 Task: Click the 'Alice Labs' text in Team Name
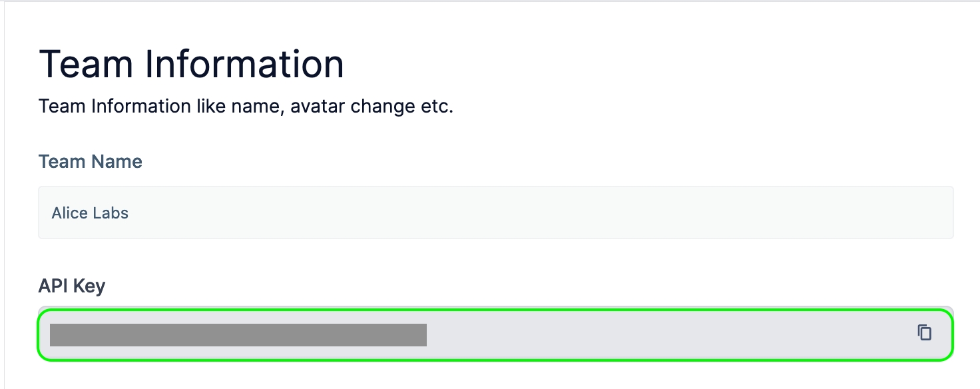click(90, 213)
